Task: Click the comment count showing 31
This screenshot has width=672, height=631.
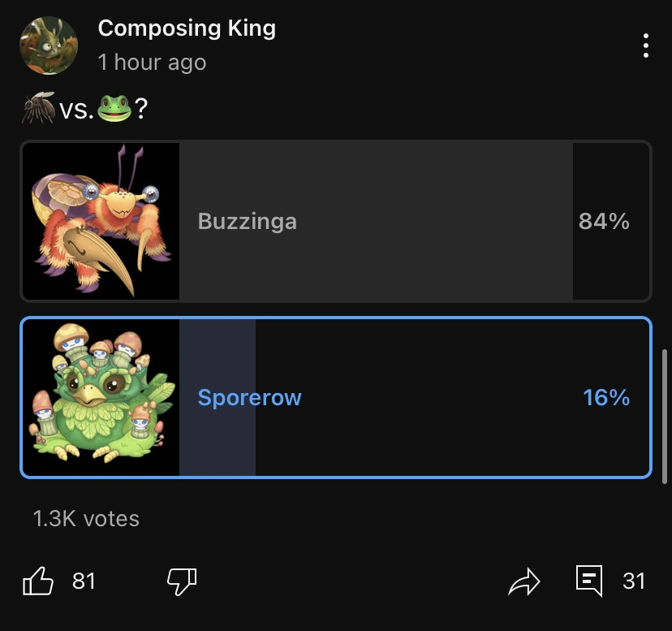Action: pyautogui.click(x=635, y=581)
